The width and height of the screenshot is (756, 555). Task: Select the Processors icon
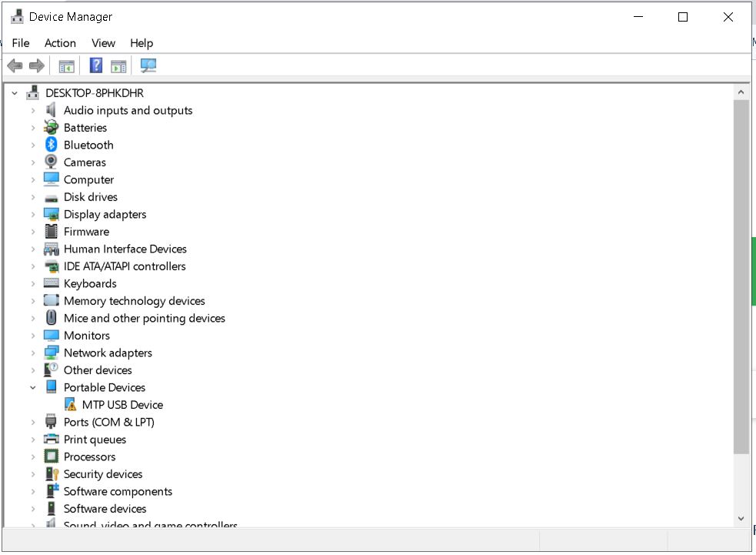pos(51,456)
